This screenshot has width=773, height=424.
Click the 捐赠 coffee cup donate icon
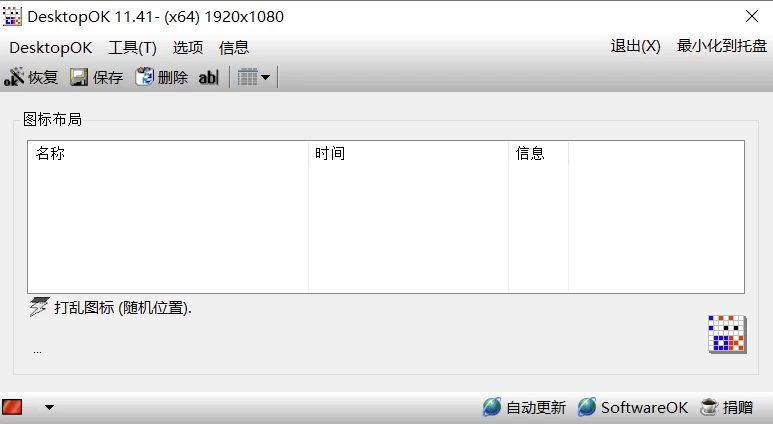(709, 407)
